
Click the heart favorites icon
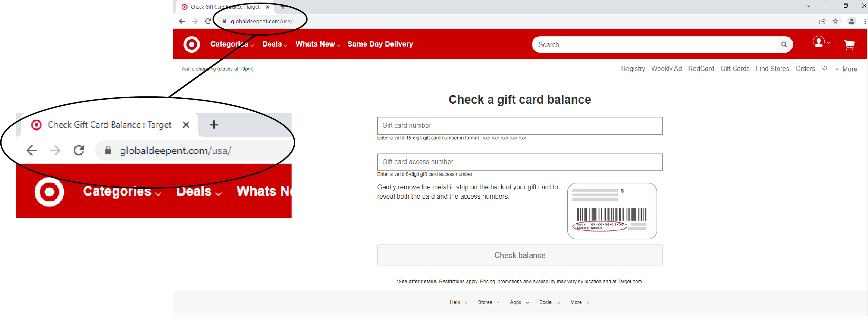click(824, 68)
